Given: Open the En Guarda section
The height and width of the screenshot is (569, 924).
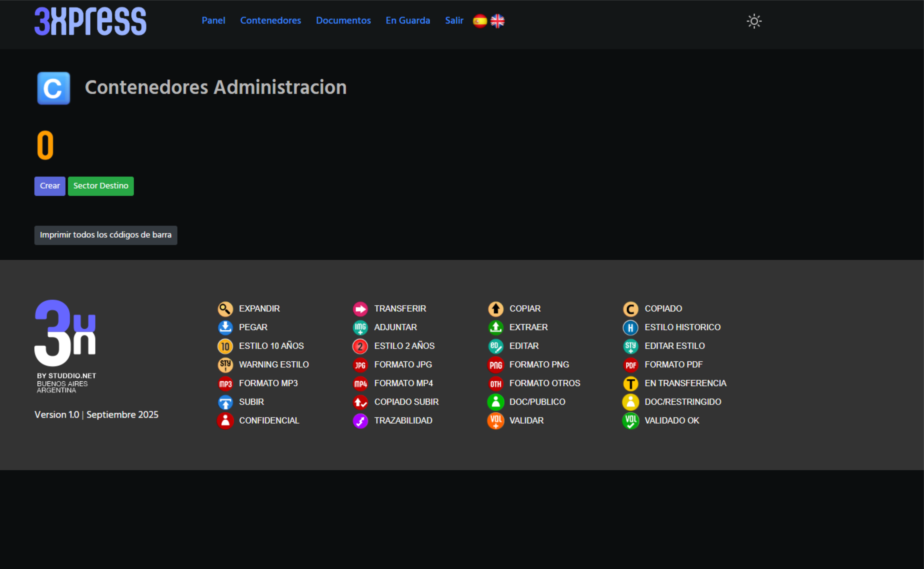Looking at the screenshot, I should pyautogui.click(x=408, y=20).
